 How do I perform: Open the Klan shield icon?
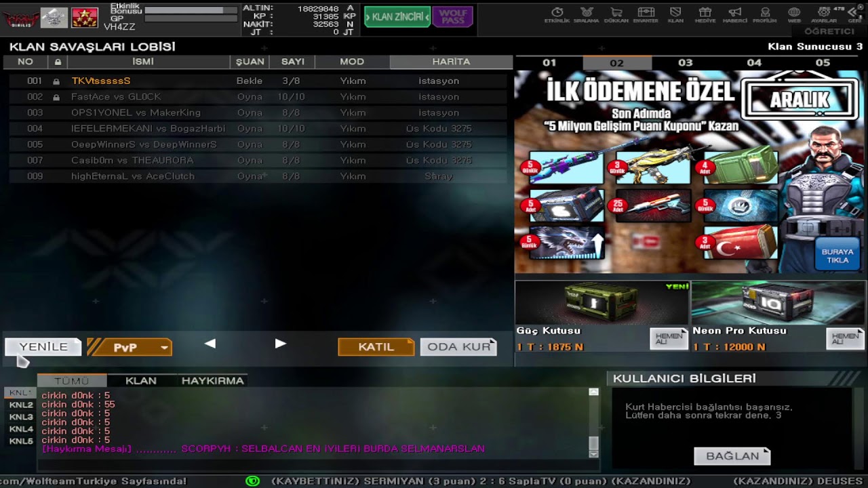point(675,13)
